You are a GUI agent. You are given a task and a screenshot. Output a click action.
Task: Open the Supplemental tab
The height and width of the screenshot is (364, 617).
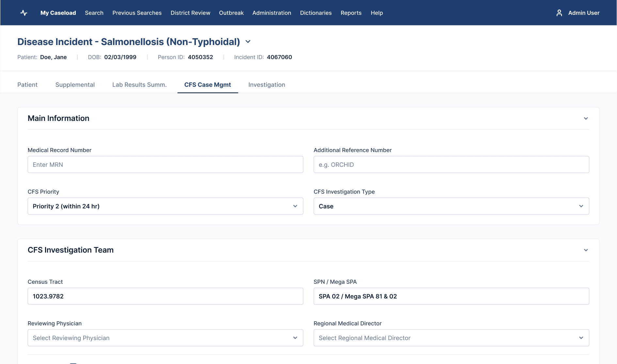[x=75, y=85]
